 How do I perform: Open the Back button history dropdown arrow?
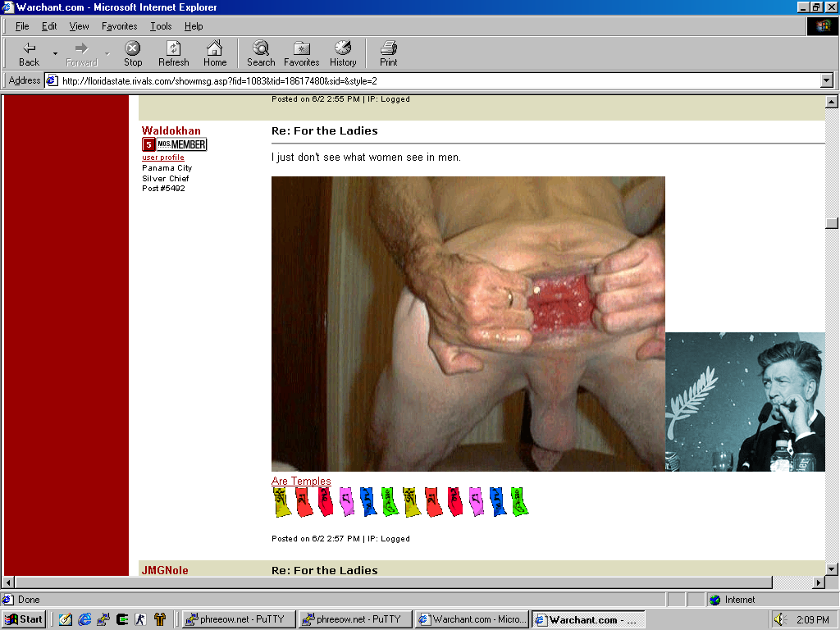point(55,53)
